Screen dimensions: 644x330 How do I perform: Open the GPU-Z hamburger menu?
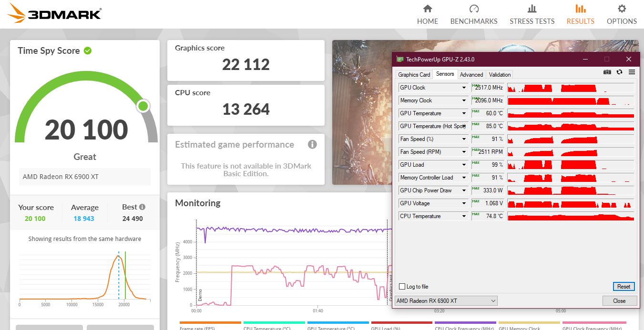632,72
